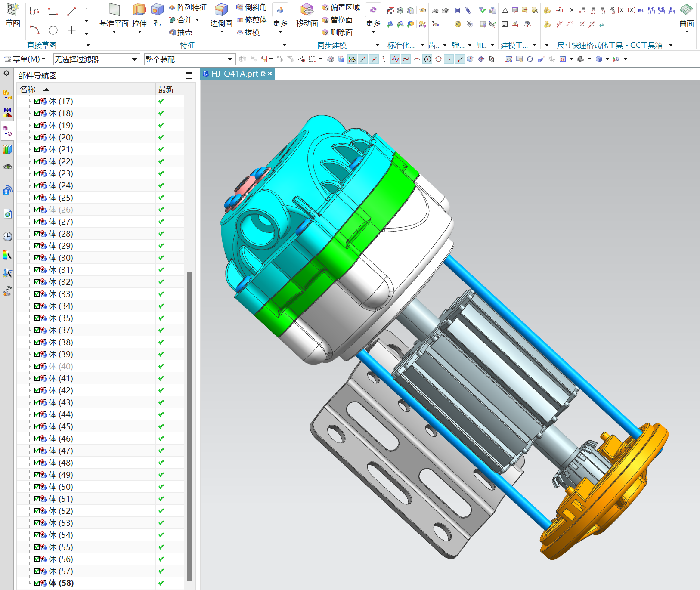Uncheck visibility checkbox for 体 (58)
Image resolution: width=700 pixels, height=590 pixels.
coord(37,583)
